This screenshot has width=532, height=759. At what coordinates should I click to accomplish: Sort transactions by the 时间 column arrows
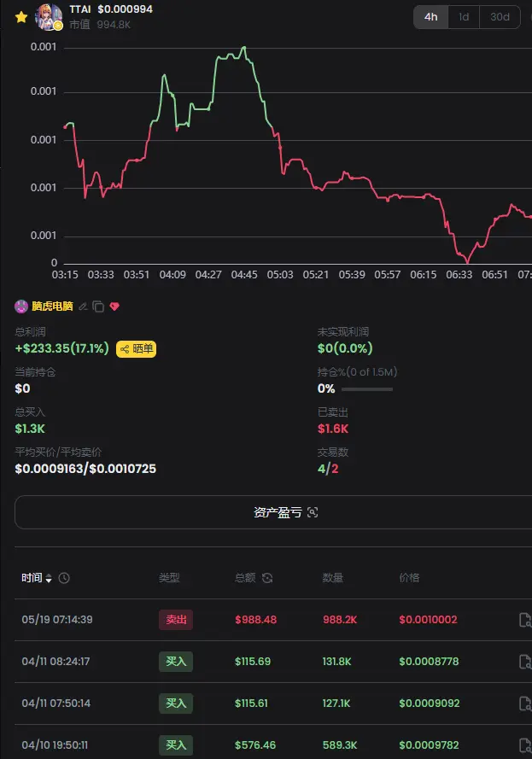point(49,578)
